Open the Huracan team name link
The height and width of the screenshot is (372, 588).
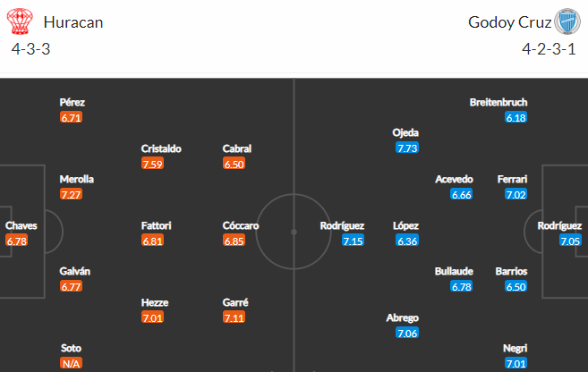[73, 22]
